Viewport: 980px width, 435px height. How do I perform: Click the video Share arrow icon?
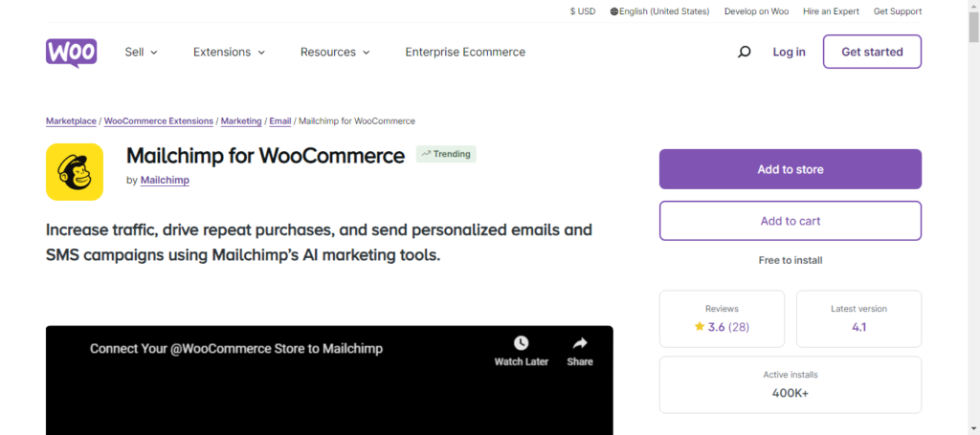pyautogui.click(x=580, y=342)
